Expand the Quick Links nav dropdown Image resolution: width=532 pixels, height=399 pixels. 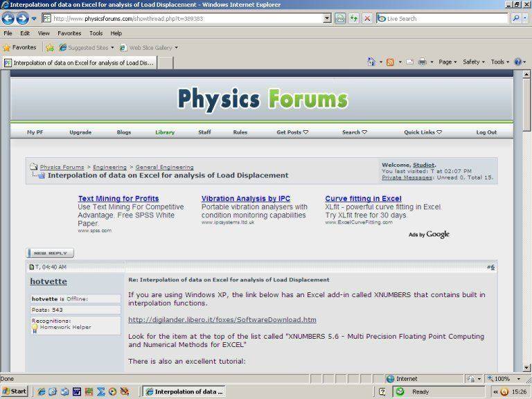point(423,132)
